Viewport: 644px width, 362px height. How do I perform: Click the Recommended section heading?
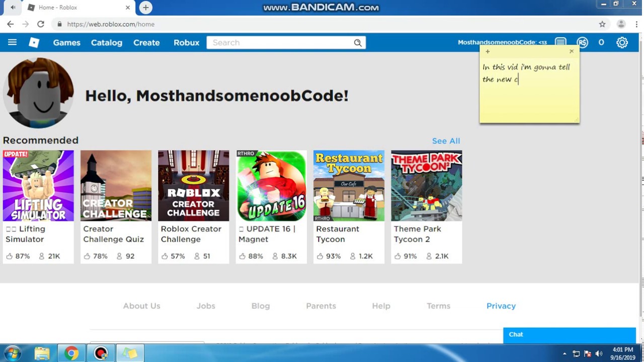pos(41,140)
